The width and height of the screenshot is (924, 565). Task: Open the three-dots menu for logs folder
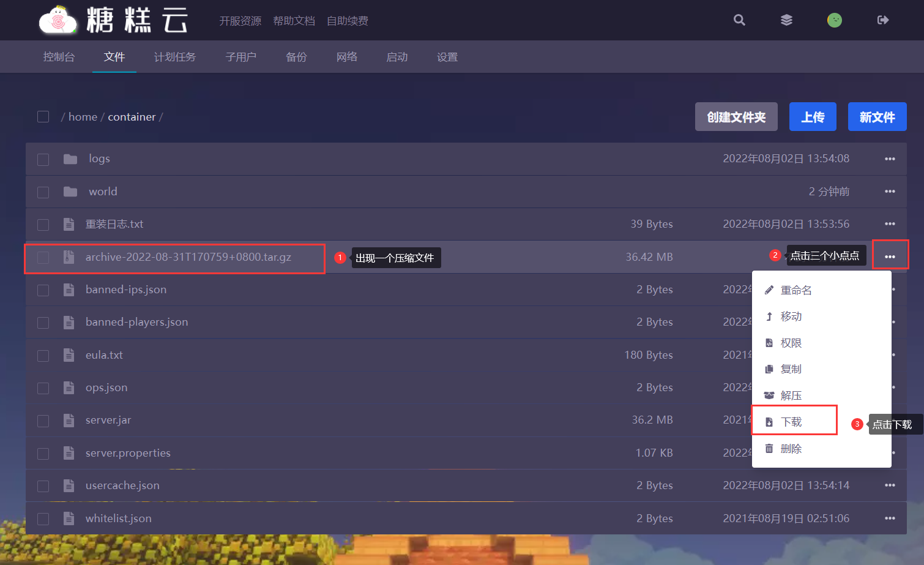click(890, 159)
